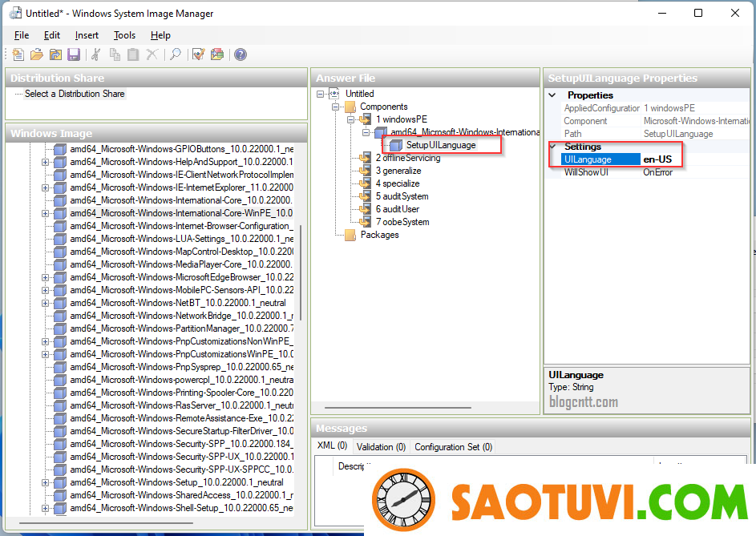Click the Find magnifier icon in the toolbar
756x536 pixels.
(175, 54)
